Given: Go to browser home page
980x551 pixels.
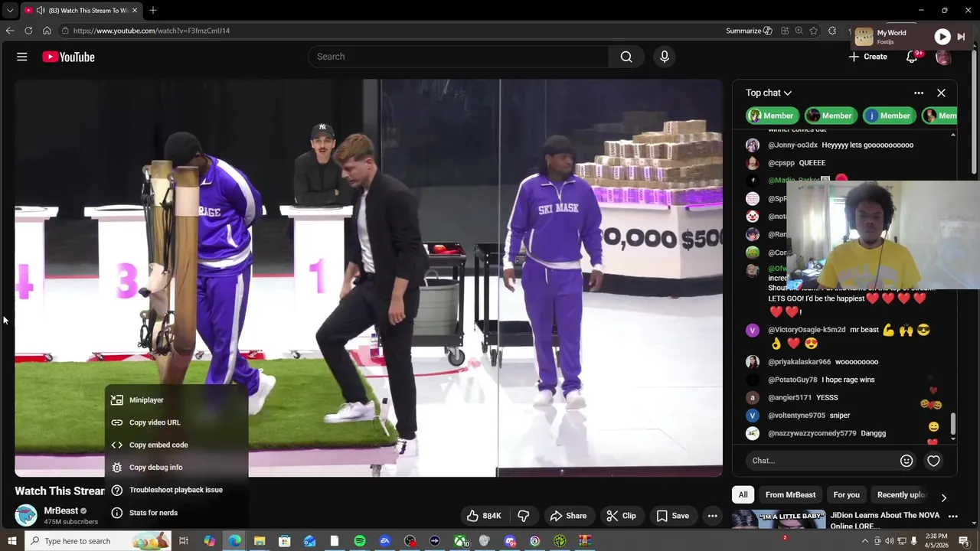Looking at the screenshot, I should click(47, 31).
